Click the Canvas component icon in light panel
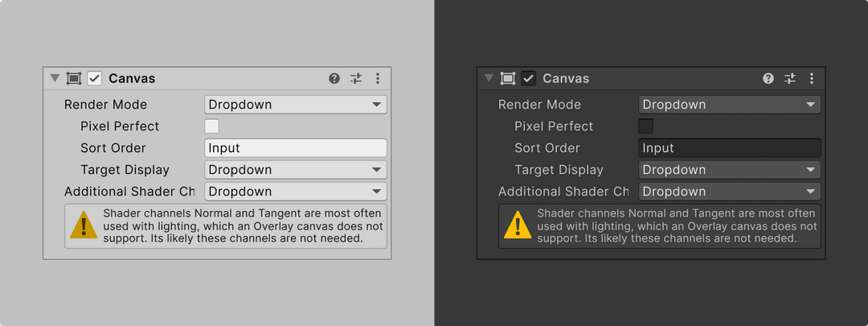The height and width of the screenshot is (326, 868). [74, 78]
